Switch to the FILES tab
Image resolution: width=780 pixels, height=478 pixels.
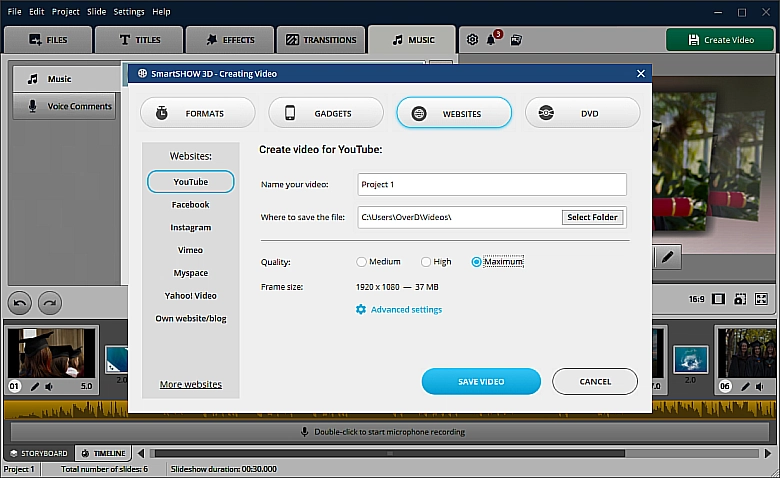[x=48, y=40]
